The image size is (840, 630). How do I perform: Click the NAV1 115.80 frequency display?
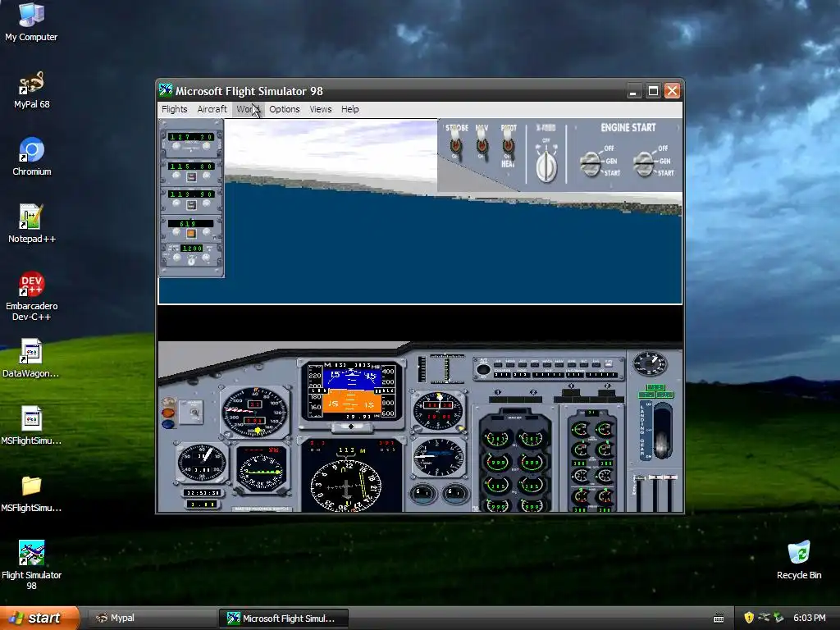pos(191,167)
